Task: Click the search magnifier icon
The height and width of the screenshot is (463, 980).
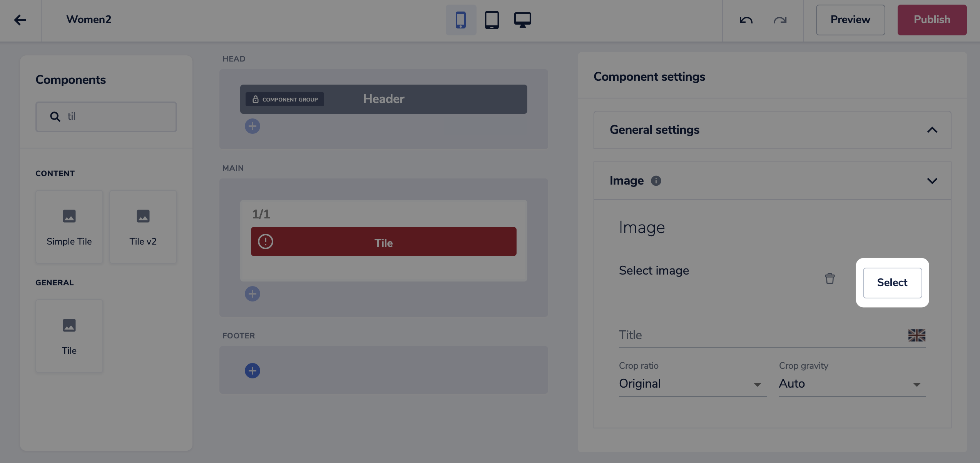Action: [55, 117]
